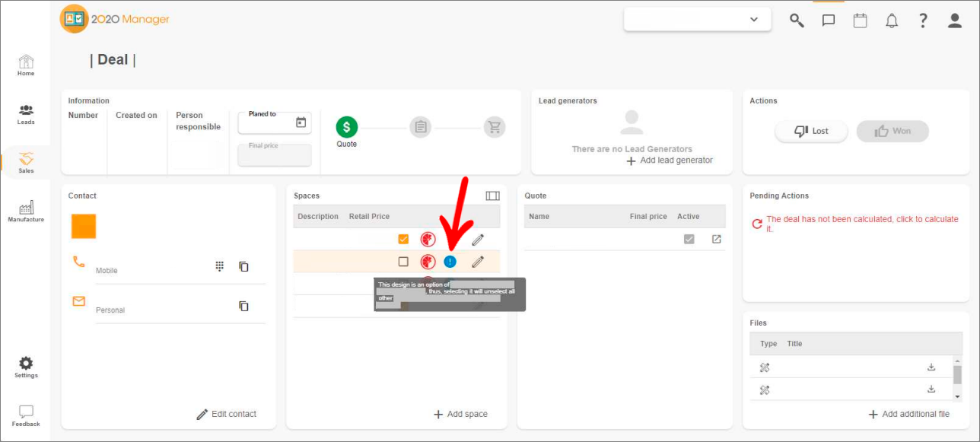Click the Planed to date field
The width and height of the screenshot is (980, 442).
point(275,122)
